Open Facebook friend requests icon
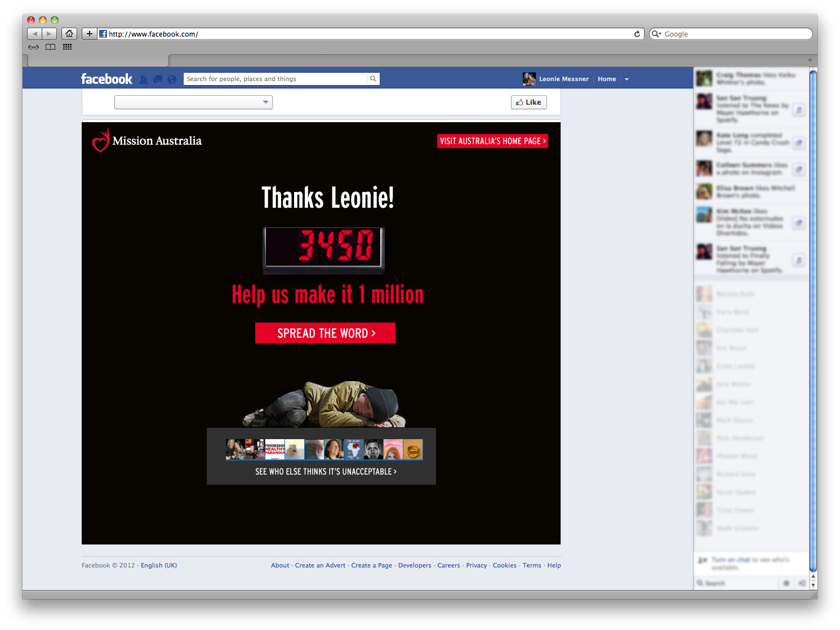This screenshot has width=840, height=630. click(144, 79)
